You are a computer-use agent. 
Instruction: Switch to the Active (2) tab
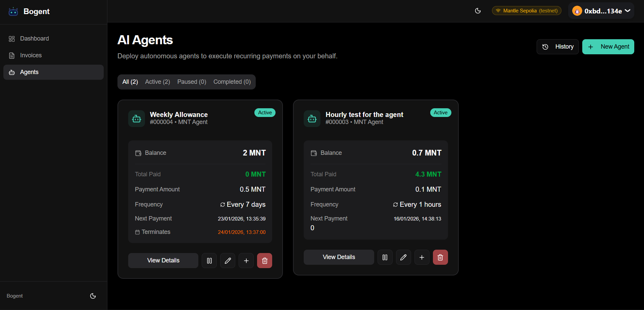[x=157, y=82]
